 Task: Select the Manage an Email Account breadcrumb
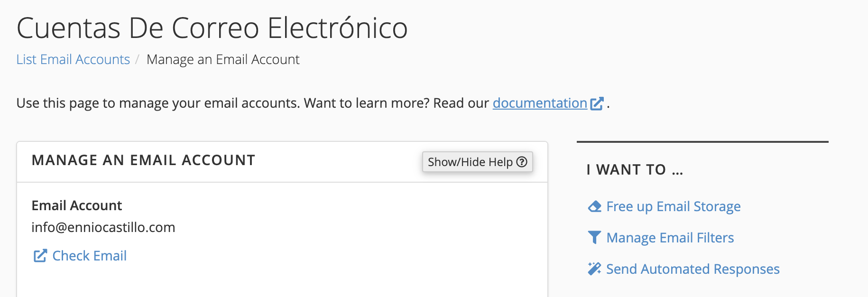click(223, 59)
